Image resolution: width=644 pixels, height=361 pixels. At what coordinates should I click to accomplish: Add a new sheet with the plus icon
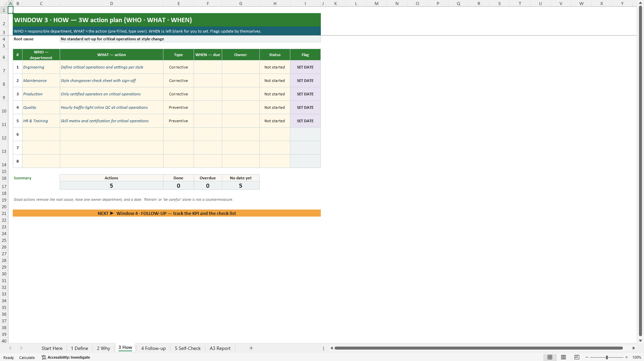point(251,348)
